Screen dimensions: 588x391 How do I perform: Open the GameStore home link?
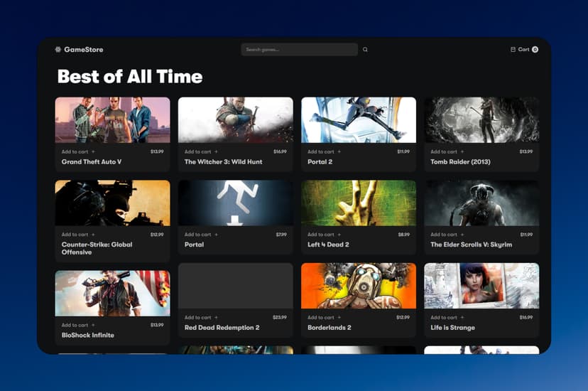(79, 50)
